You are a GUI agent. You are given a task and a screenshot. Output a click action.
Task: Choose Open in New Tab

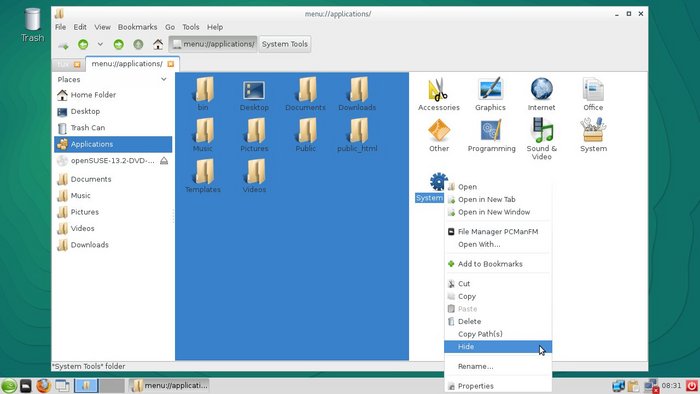point(498,199)
